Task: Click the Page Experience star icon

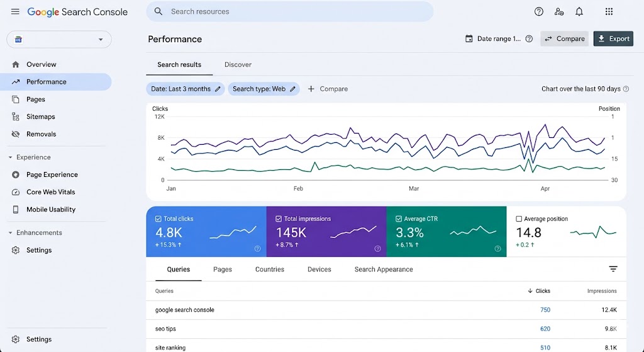Action: (x=16, y=175)
